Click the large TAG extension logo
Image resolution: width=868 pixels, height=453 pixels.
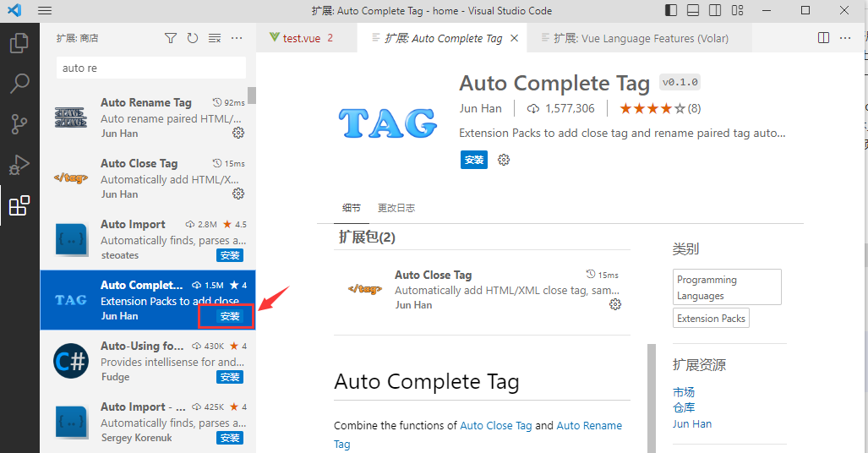387,123
